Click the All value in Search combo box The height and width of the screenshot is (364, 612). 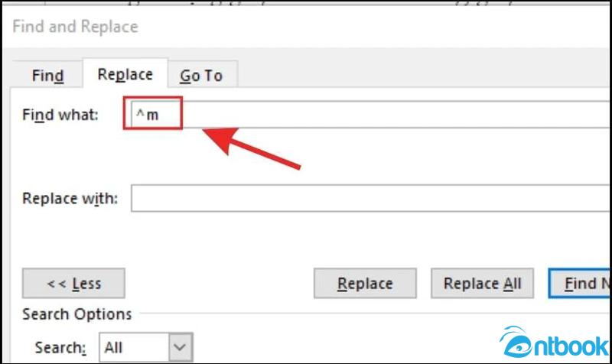(113, 347)
